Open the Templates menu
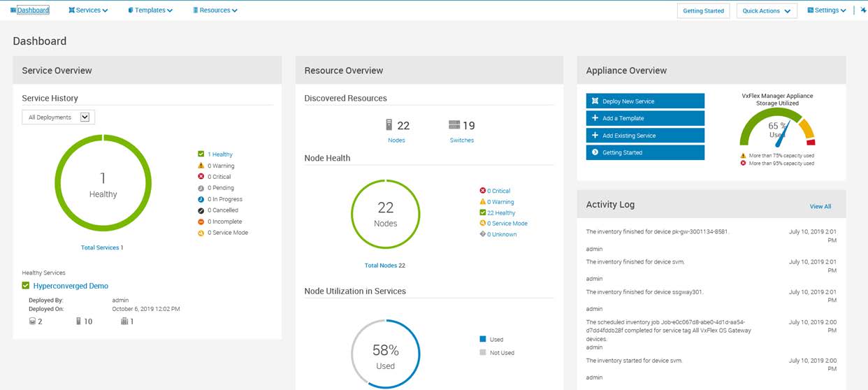 click(150, 10)
